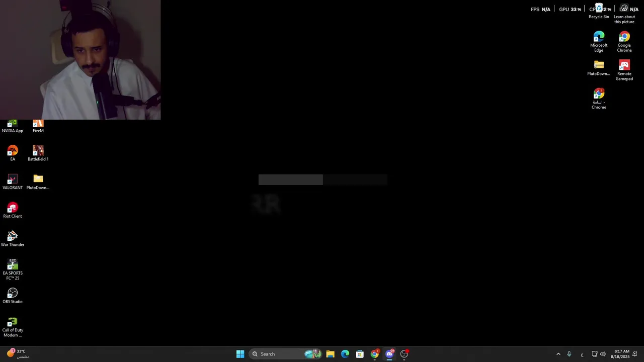The width and height of the screenshot is (644, 362).
Task: Open the network status tray icon
Action: pos(594,354)
